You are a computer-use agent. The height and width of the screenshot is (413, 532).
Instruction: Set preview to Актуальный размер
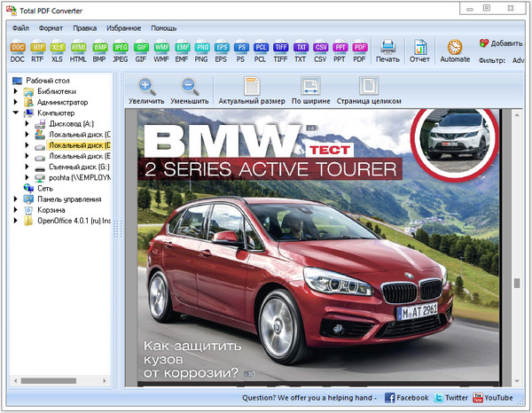coord(251,91)
